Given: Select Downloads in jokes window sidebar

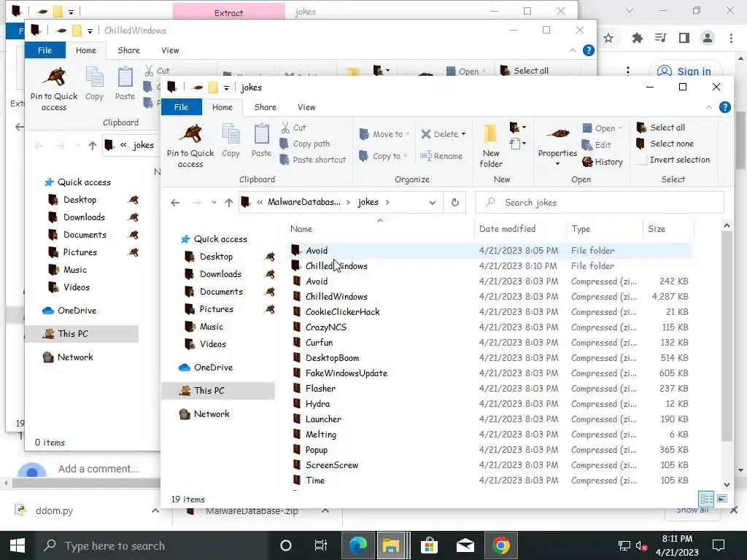Looking at the screenshot, I should pyautogui.click(x=220, y=274).
